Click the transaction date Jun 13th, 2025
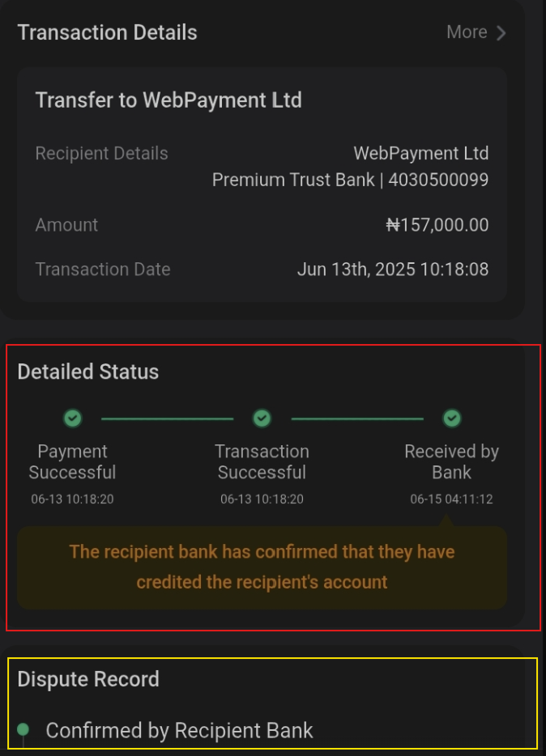Image resolution: width=546 pixels, height=756 pixels. (x=393, y=270)
